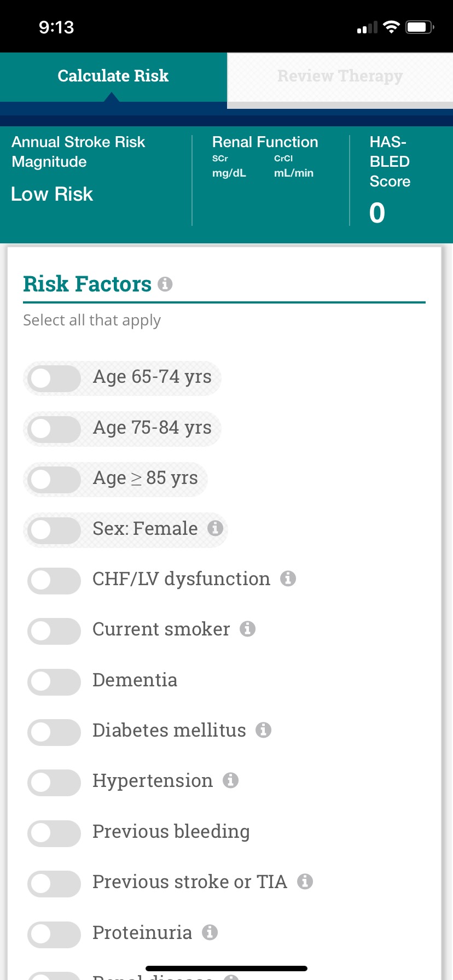
Task: Select the Calculate Risk tab
Action: point(113,76)
